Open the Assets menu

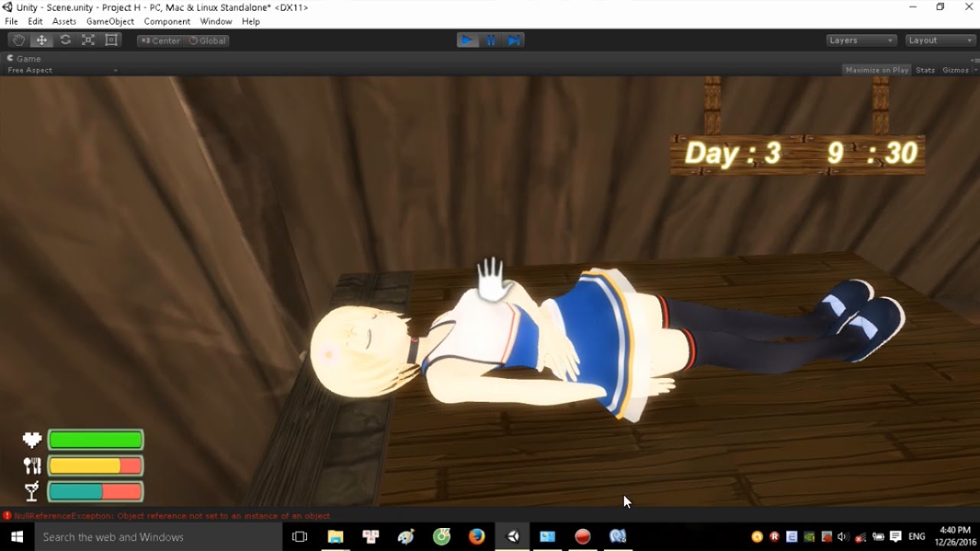pos(64,21)
